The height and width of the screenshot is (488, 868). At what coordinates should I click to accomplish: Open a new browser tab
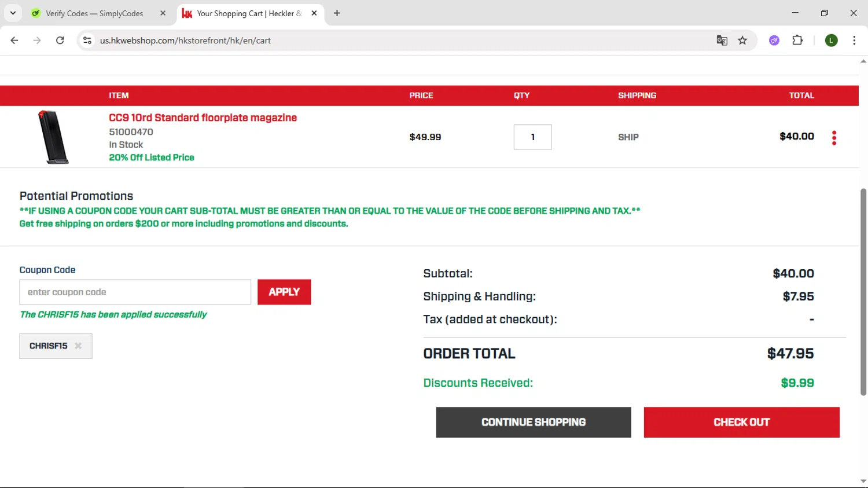point(337,13)
